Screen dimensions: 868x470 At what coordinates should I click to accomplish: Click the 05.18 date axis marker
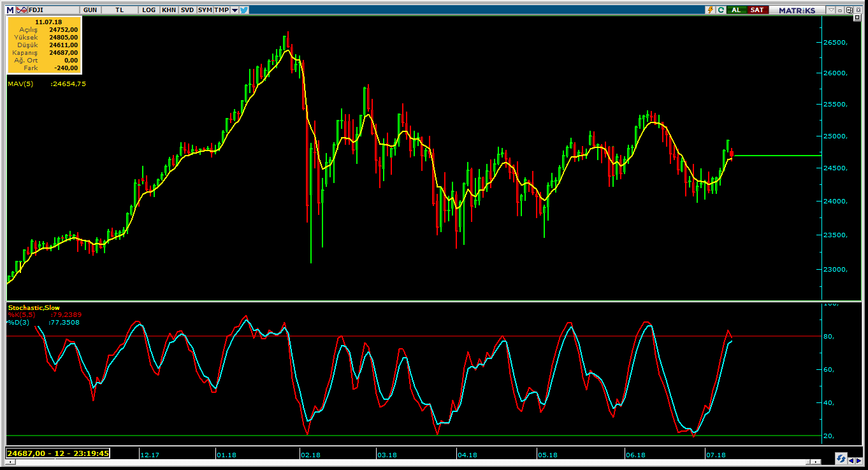pos(547,455)
